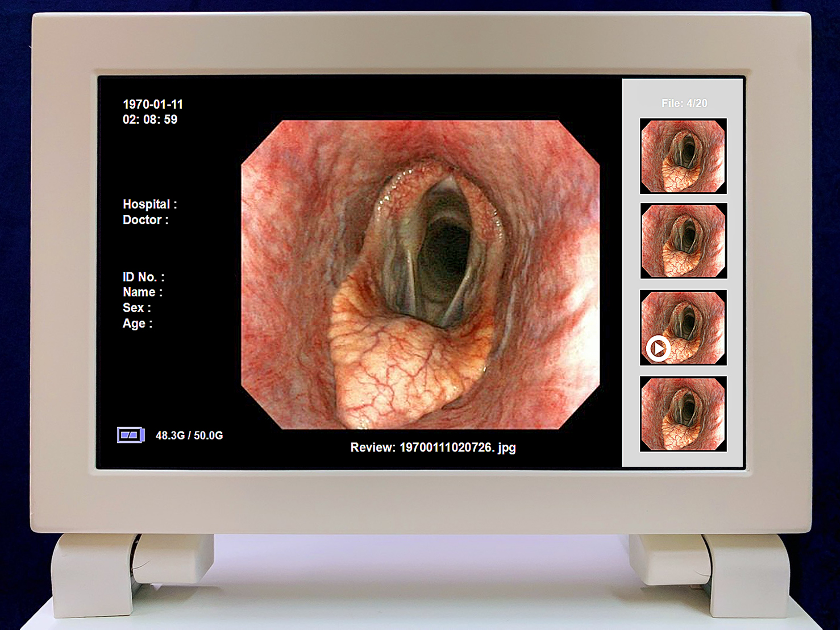This screenshot has height=630, width=840.
Task: Select the fourth thumbnail at the bottom
Action: [x=683, y=414]
